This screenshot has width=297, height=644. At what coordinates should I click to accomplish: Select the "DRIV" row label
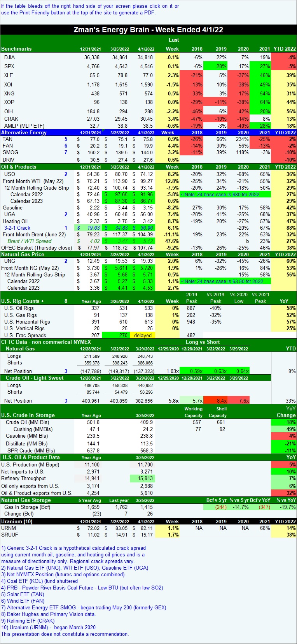coord(9,160)
